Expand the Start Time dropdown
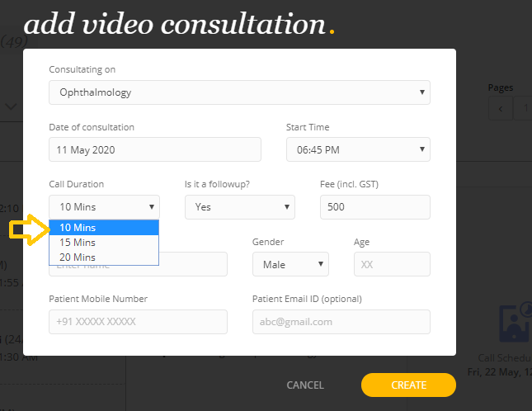The height and width of the screenshot is (411, 532). click(x=357, y=149)
